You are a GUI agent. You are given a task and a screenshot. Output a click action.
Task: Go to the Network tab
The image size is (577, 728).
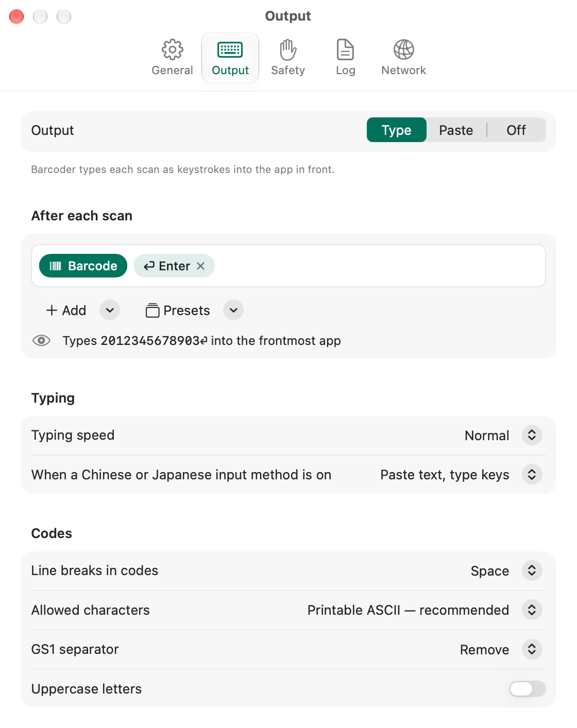tap(403, 58)
